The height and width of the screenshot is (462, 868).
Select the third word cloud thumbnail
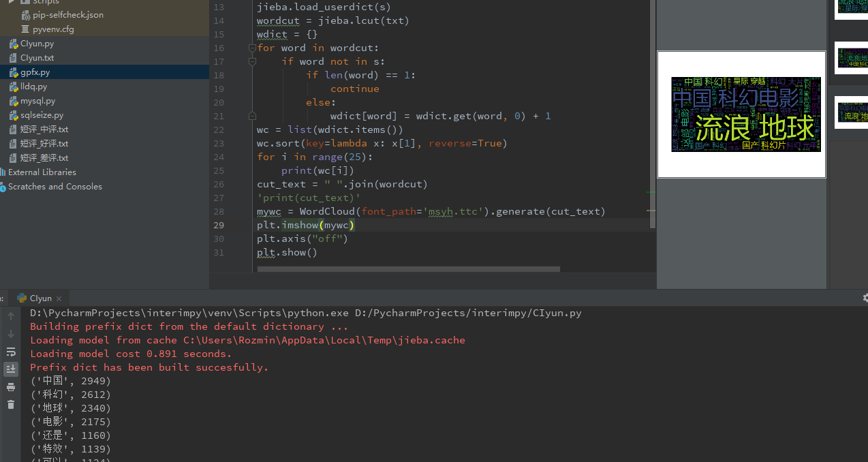click(852, 112)
